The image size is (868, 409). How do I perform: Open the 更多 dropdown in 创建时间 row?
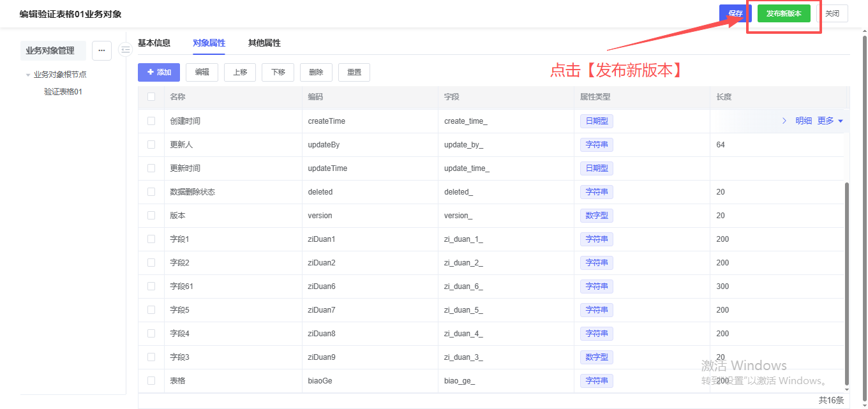pos(830,121)
